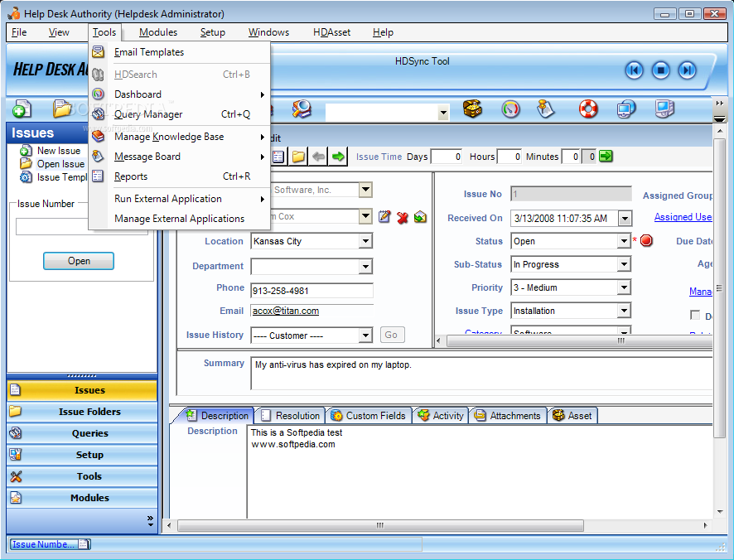Open the treasure chest asset toolbar icon
Screen dimensions: 734x560
click(472, 109)
